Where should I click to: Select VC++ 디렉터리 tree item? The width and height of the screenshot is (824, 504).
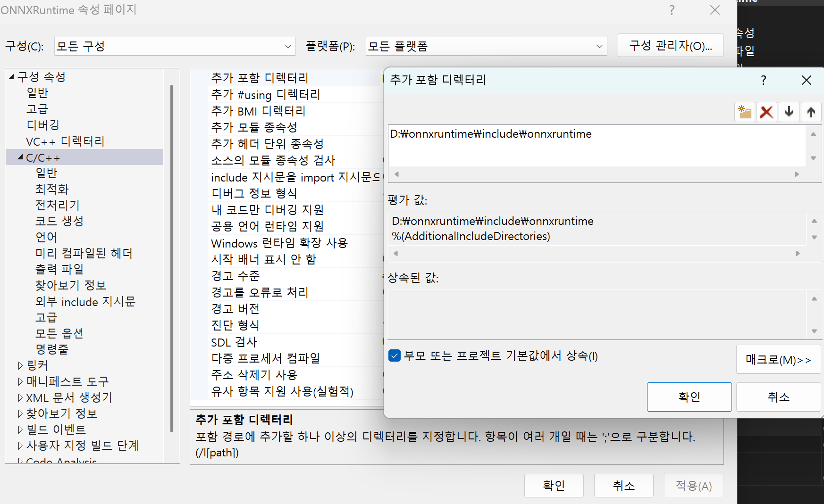pyautogui.click(x=65, y=141)
